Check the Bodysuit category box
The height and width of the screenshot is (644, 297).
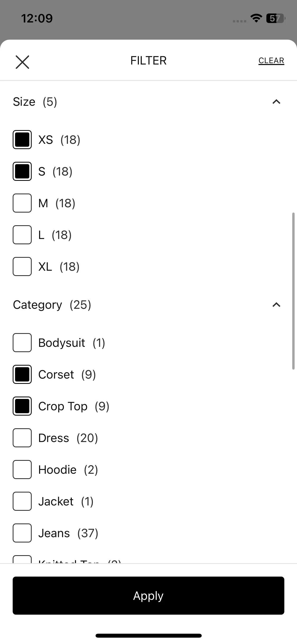click(22, 343)
